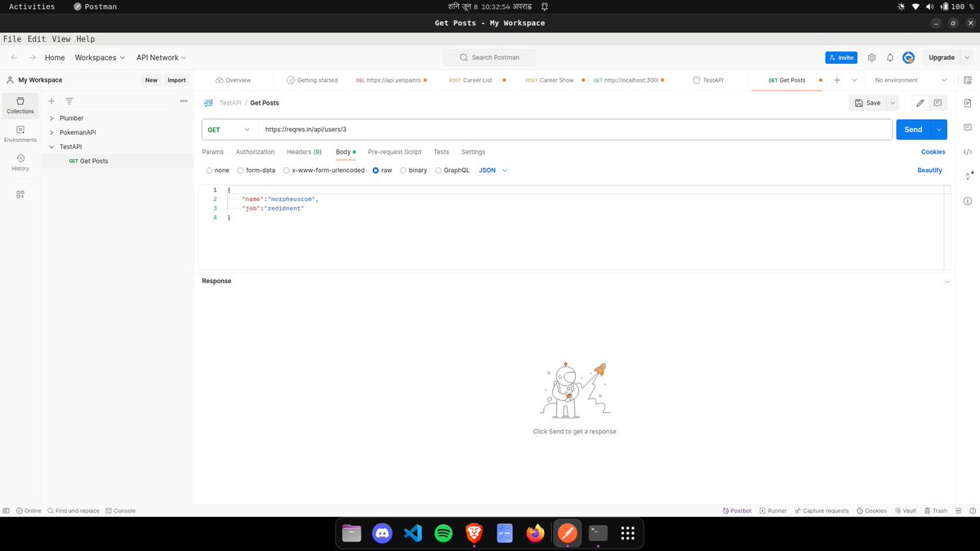This screenshot has height=551, width=980.
Task: Click the comment mode icon beside the pencil
Action: coord(938,103)
